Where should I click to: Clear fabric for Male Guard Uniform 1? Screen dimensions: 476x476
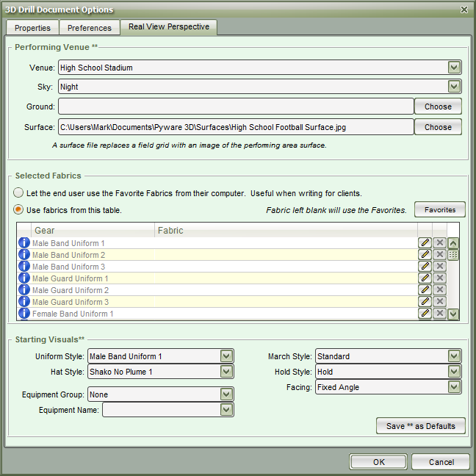[439, 278]
